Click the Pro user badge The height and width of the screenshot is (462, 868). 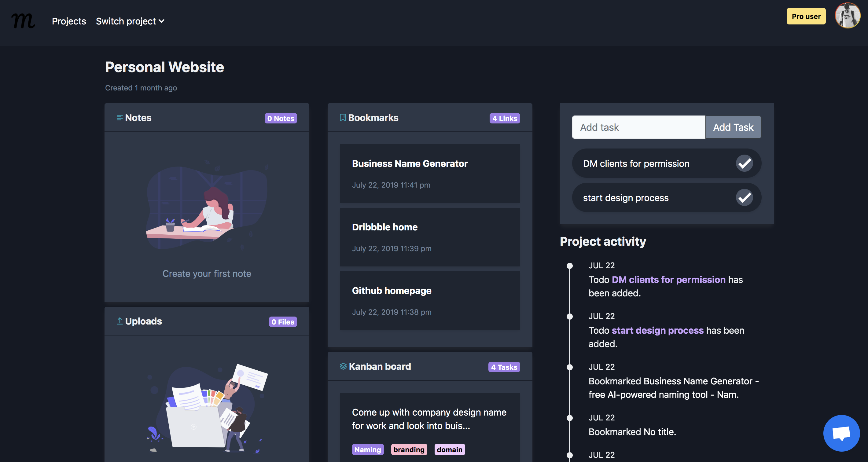(806, 16)
